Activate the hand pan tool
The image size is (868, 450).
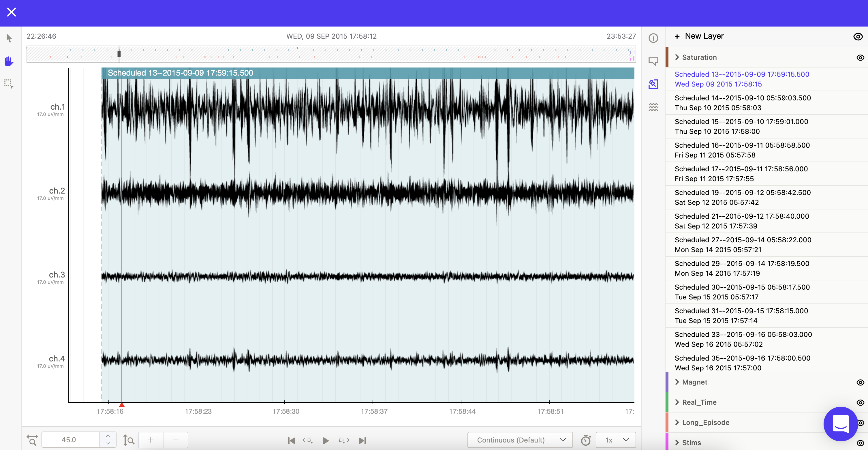(9, 61)
